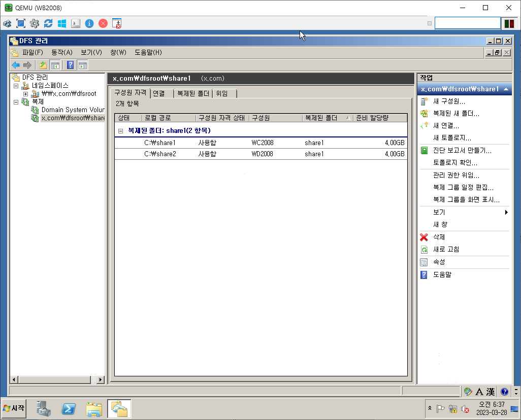Open the QEMU settings gear icon

[34, 23]
